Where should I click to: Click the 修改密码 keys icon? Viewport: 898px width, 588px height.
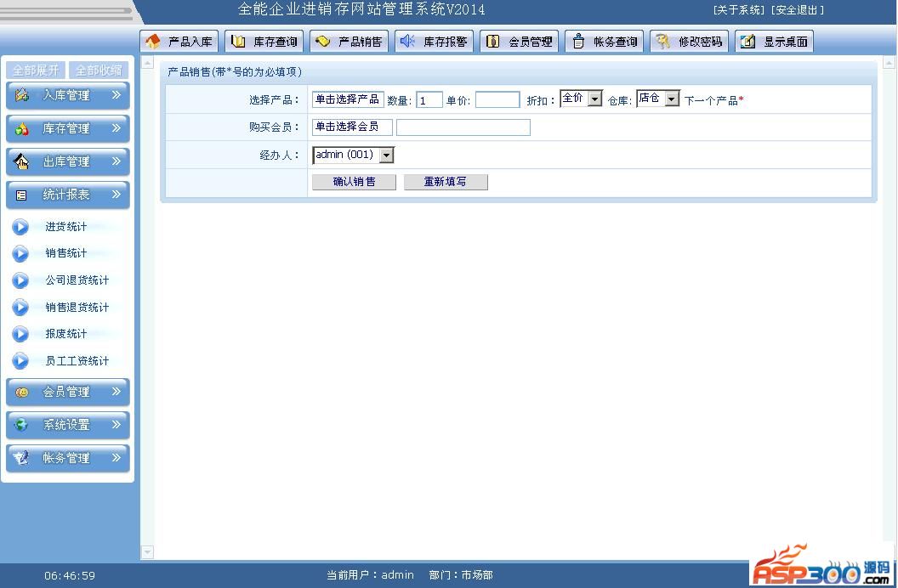pos(662,41)
